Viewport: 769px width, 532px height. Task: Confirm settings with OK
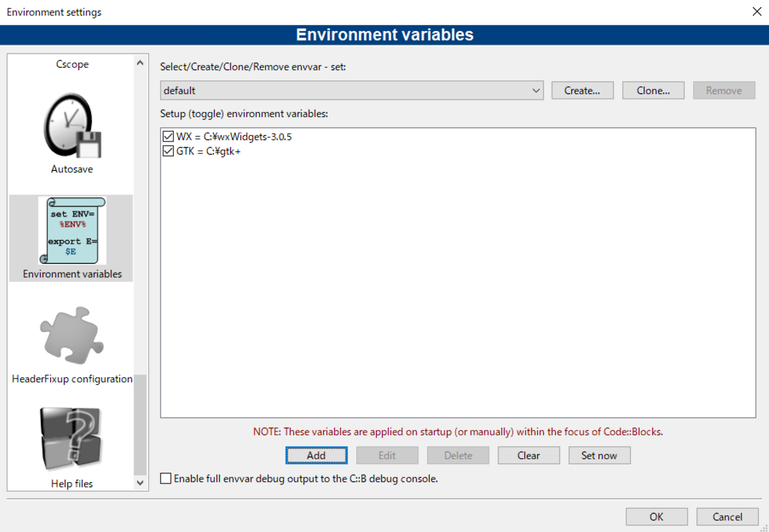tap(656, 517)
